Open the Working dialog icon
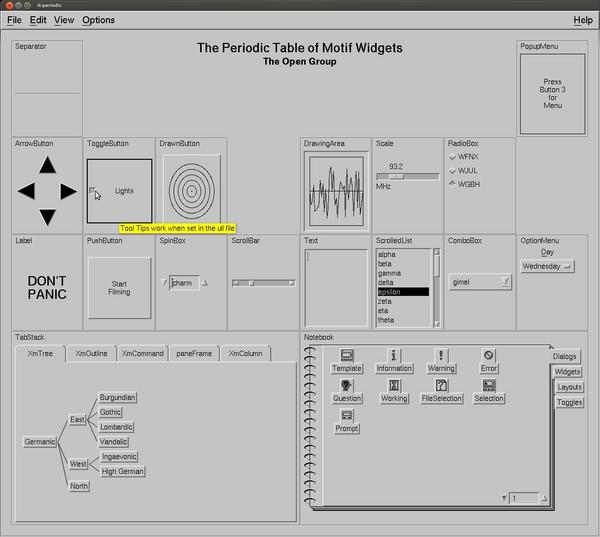The width and height of the screenshot is (600, 537). click(394, 391)
